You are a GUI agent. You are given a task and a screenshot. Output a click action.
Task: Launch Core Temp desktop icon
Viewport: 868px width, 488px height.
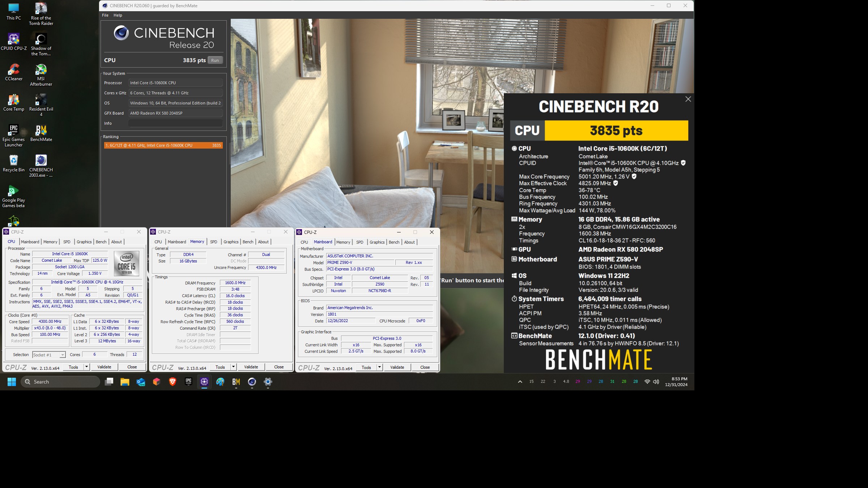[14, 103]
